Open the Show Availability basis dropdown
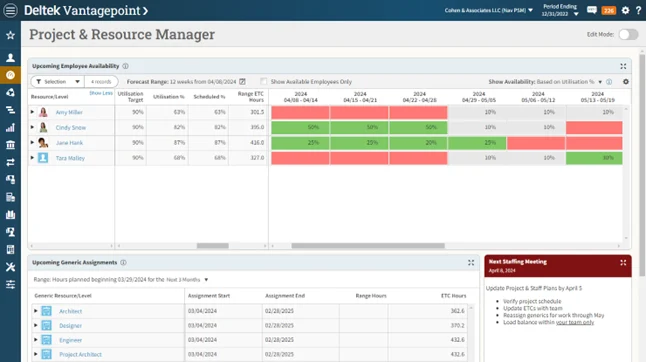 click(x=600, y=82)
